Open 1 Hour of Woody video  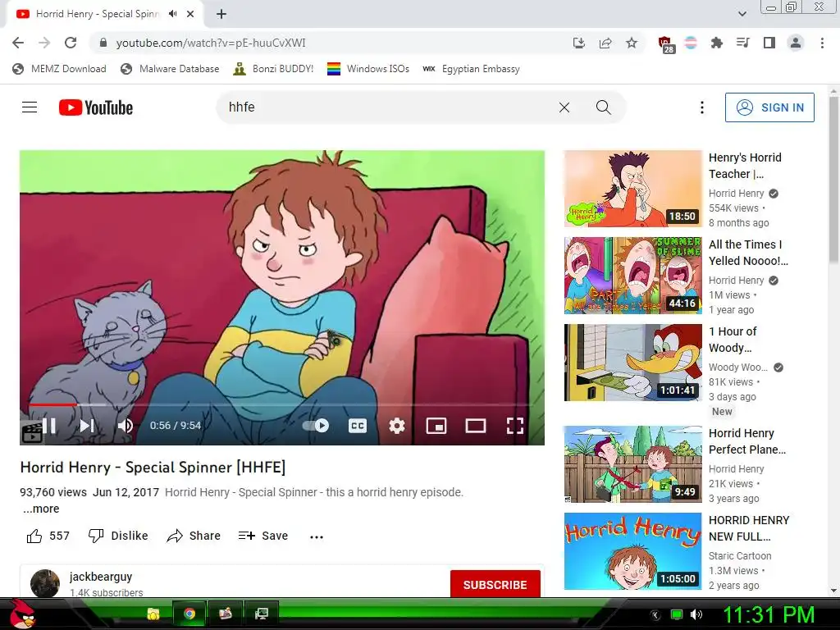[632, 362]
